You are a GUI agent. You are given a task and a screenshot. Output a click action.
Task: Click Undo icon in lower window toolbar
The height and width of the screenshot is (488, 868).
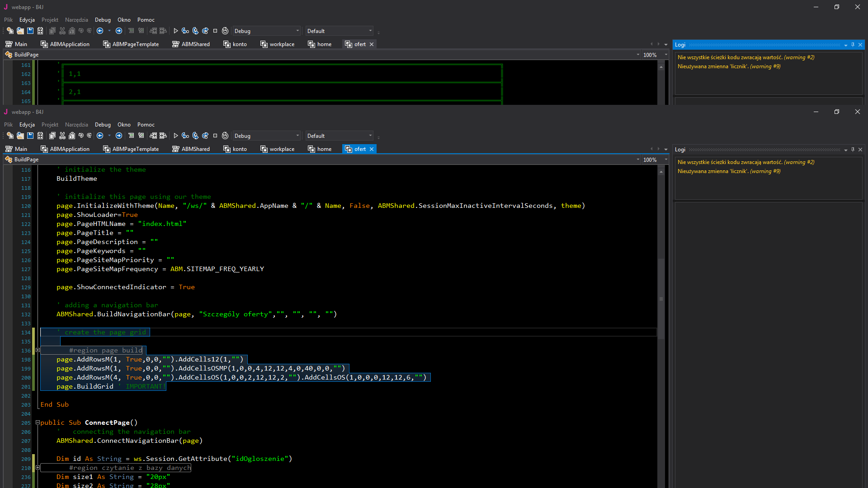point(81,136)
